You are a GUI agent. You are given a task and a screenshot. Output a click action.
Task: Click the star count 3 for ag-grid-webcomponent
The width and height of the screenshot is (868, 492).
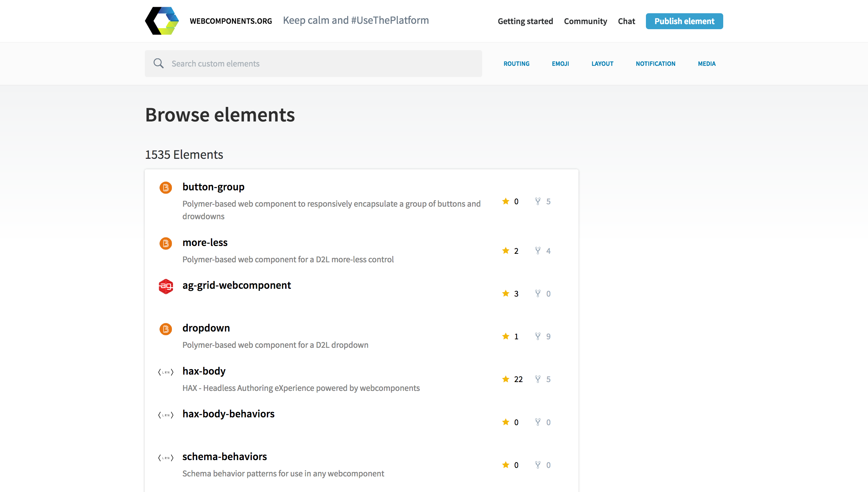(x=516, y=294)
